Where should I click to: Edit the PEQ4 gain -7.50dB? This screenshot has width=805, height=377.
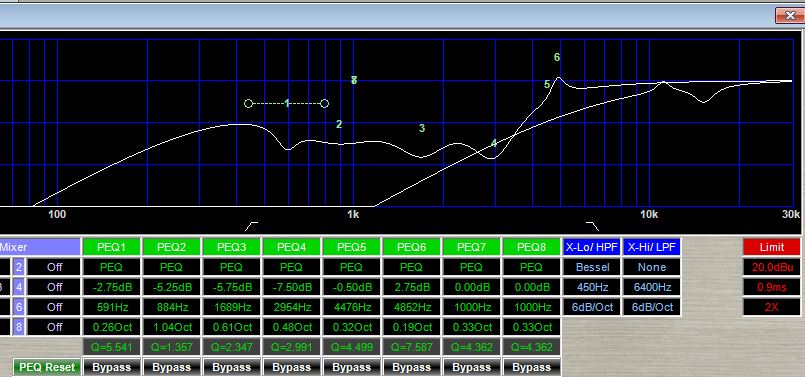pyautogui.click(x=291, y=287)
